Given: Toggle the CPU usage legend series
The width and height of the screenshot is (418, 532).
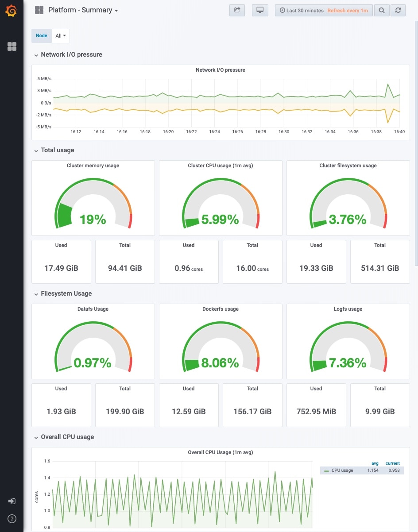Looking at the screenshot, I should (x=342, y=470).
